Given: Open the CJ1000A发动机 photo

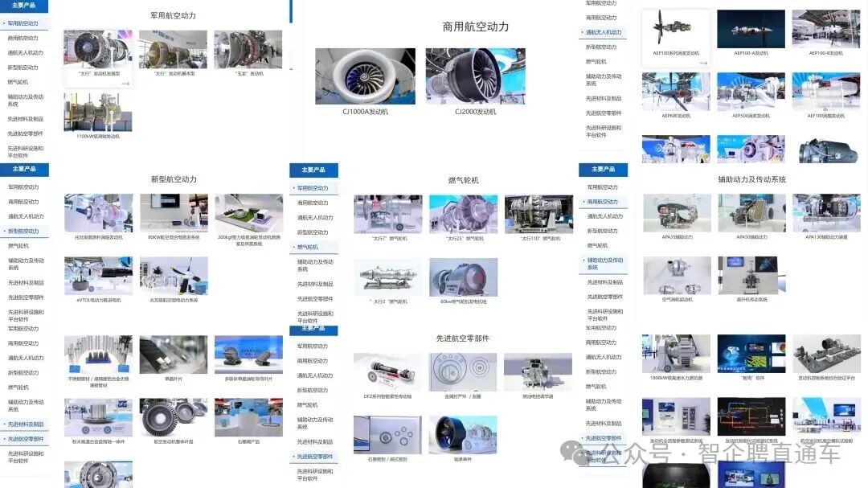Looking at the screenshot, I should coord(366,76).
